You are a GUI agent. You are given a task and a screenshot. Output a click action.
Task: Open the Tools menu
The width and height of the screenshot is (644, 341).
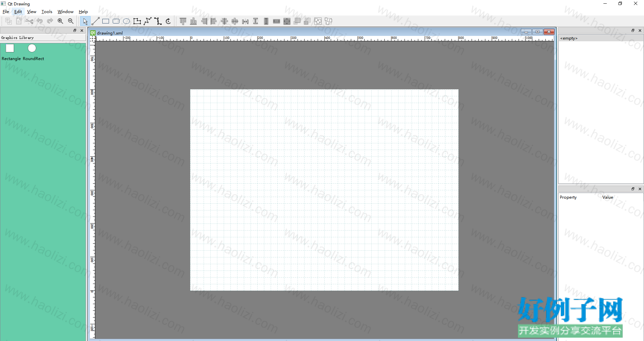[47, 11]
